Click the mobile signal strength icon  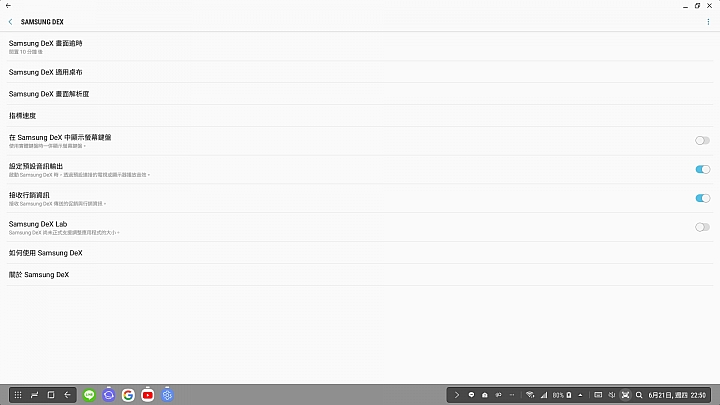544,395
